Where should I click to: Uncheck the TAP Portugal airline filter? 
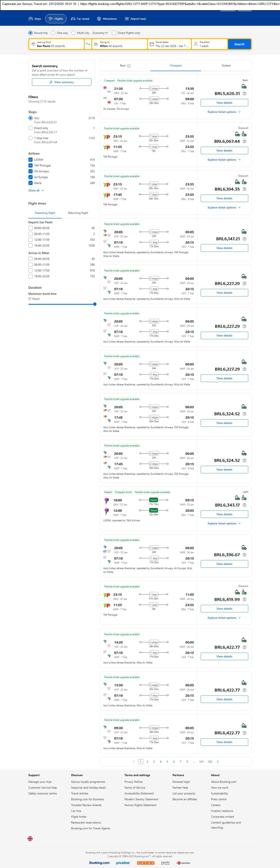pos(31,165)
